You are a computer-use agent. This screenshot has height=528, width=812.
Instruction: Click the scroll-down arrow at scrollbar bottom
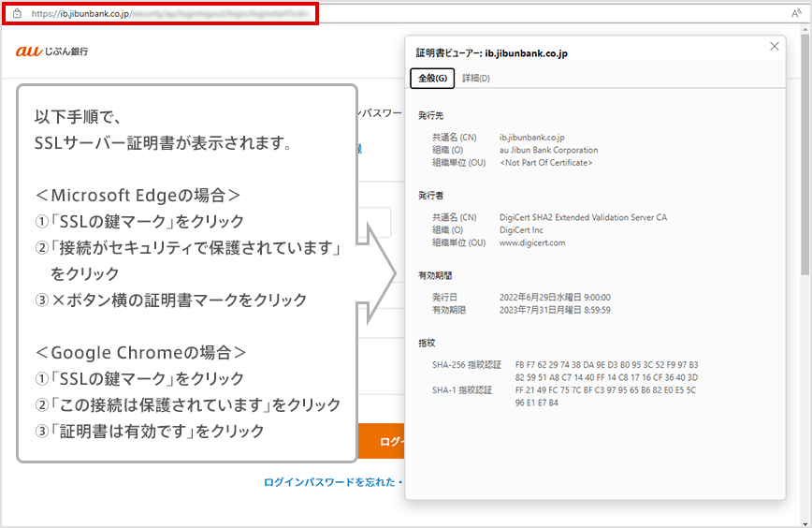(x=805, y=521)
